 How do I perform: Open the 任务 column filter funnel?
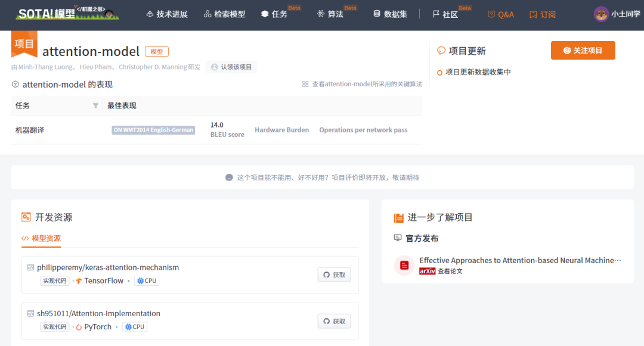(x=95, y=106)
